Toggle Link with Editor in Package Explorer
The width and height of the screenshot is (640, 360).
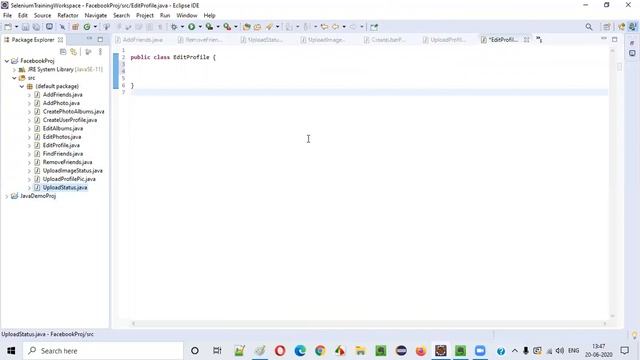click(x=73, y=52)
